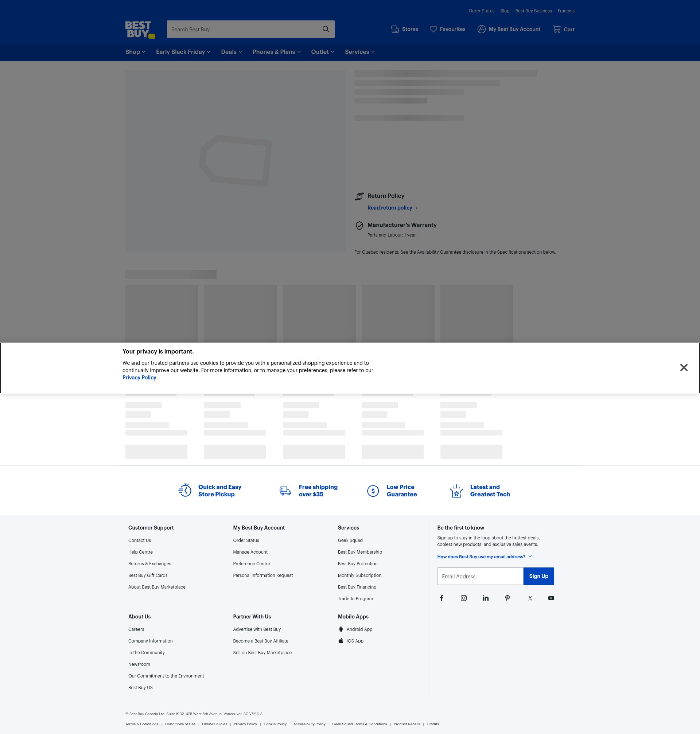The width and height of the screenshot is (700, 734).
Task: Open Geek Squad footer link
Action: point(350,540)
